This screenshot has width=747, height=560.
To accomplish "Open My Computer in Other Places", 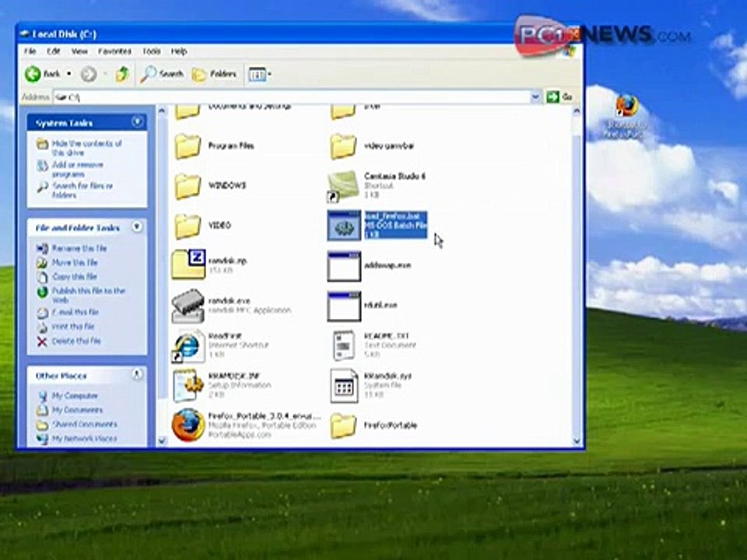I will [x=75, y=395].
